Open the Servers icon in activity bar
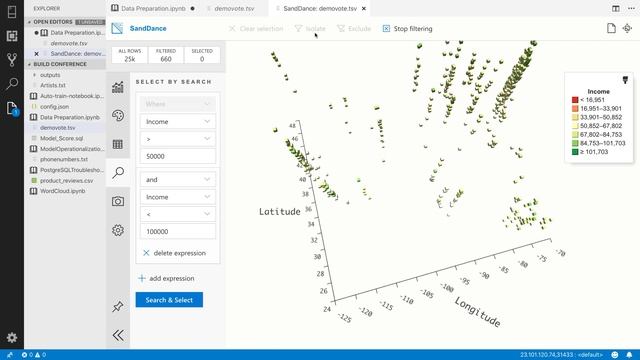The height and width of the screenshot is (360, 640). (x=12, y=12)
